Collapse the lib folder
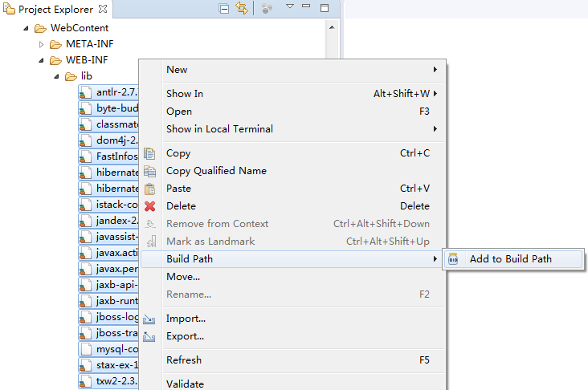This screenshot has width=588, height=390. 56,76
